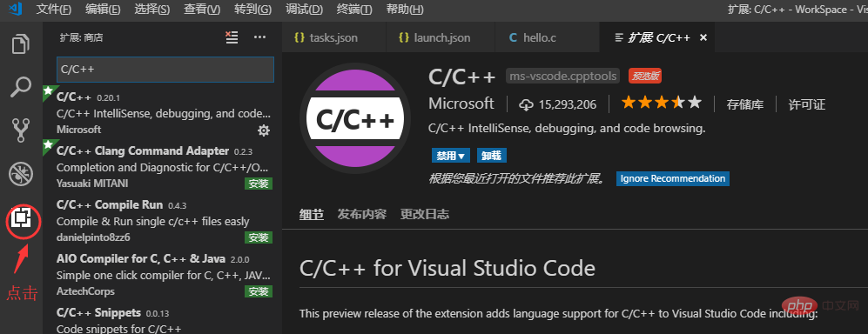Switch to the launch.json tab
The image size is (868, 334).
coord(440,37)
